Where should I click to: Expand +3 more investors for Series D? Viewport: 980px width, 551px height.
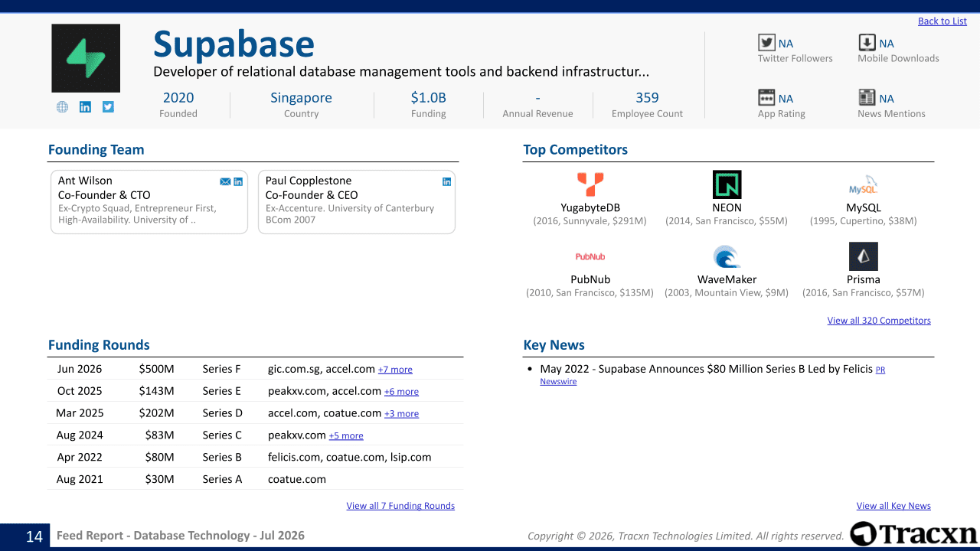pyautogui.click(x=401, y=414)
